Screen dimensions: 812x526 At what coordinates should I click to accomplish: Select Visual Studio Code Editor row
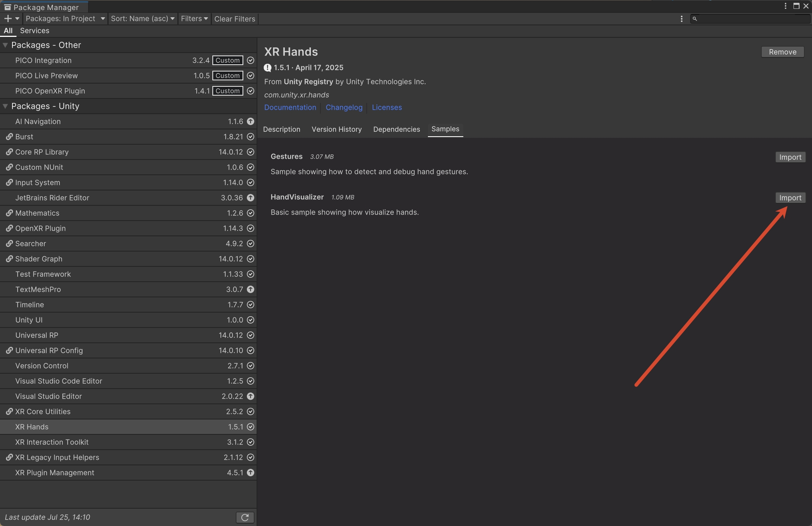[x=128, y=381]
